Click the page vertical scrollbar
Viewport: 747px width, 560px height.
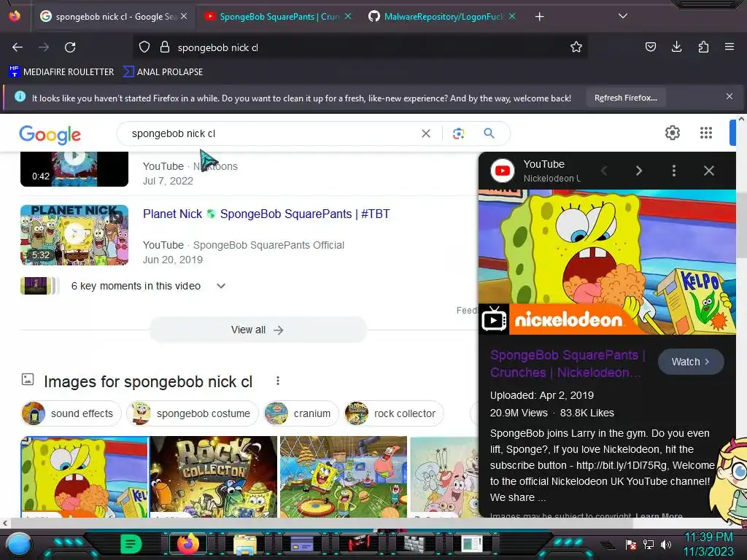pyautogui.click(x=741, y=224)
